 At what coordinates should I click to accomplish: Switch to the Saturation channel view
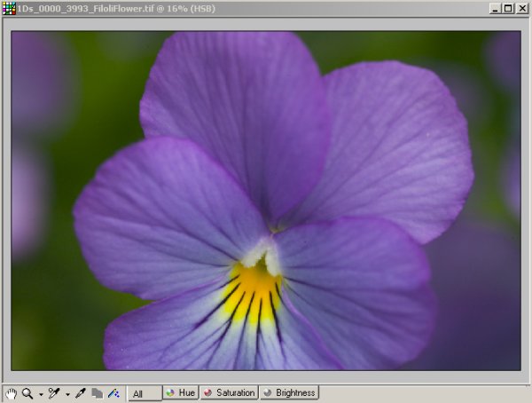pos(229,393)
